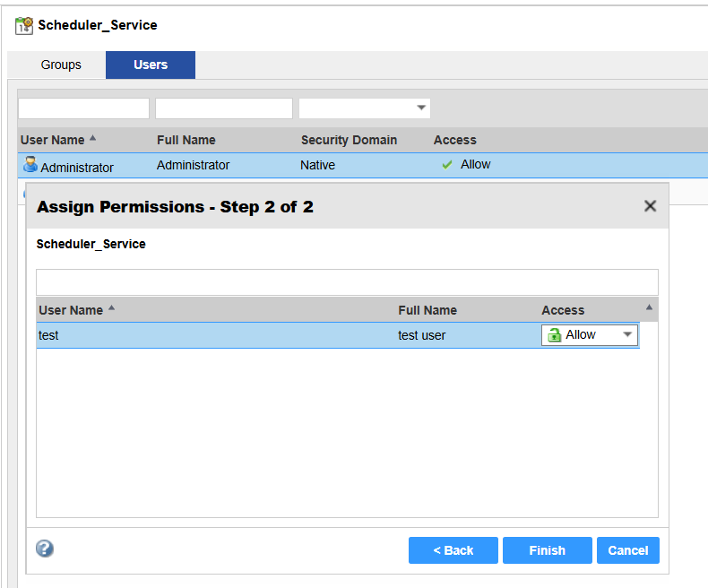Click the Scheduler_Service page title text

[98, 25]
